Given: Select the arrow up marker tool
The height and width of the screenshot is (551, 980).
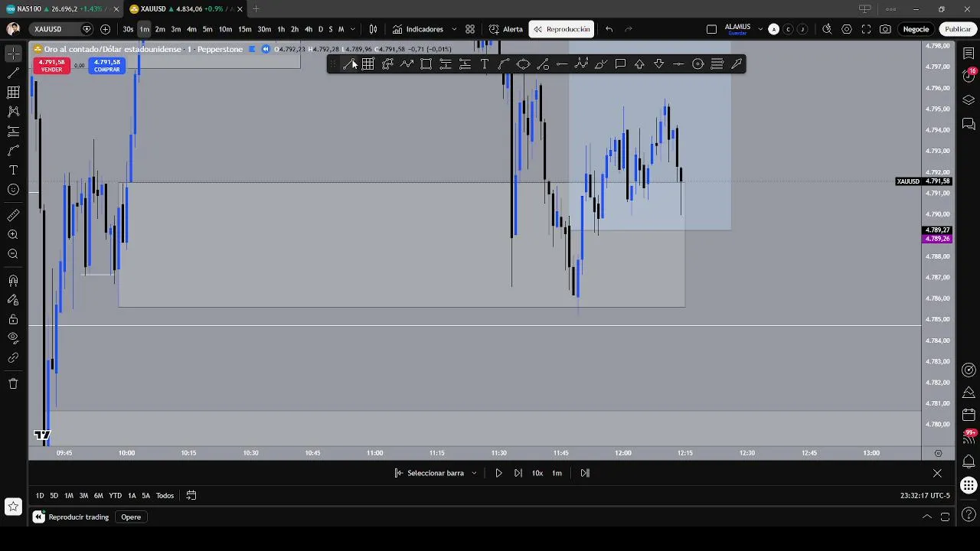Looking at the screenshot, I should pos(639,64).
